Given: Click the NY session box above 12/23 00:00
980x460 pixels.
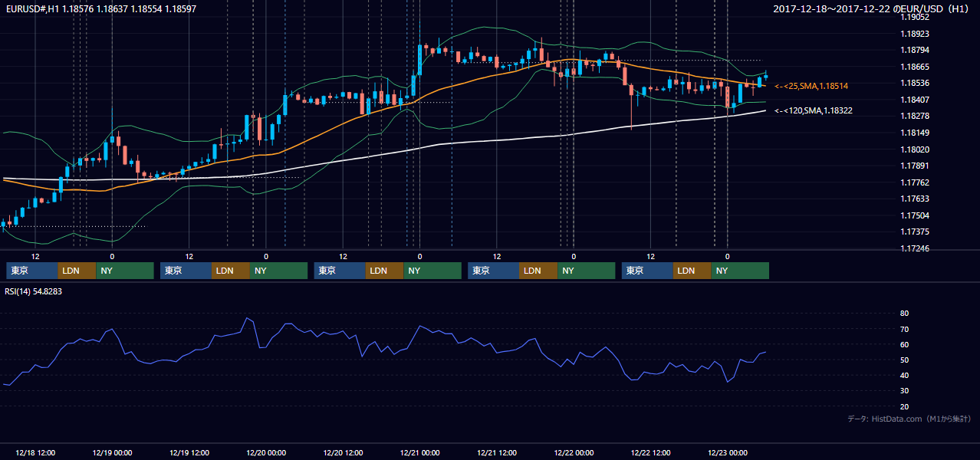Looking at the screenshot, I should click(x=740, y=271).
